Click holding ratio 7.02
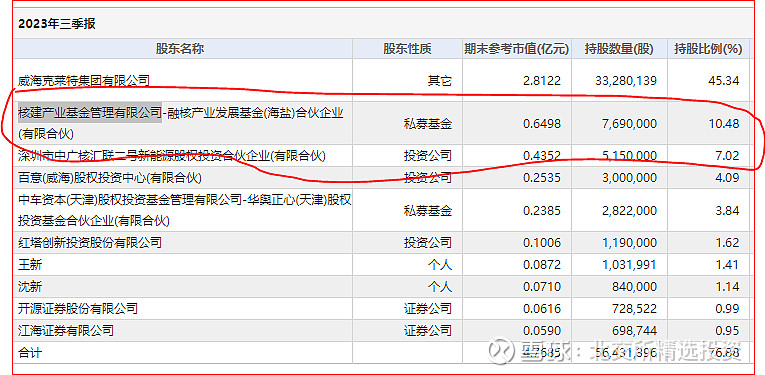Image resolution: width=765 pixels, height=375 pixels. click(x=728, y=156)
